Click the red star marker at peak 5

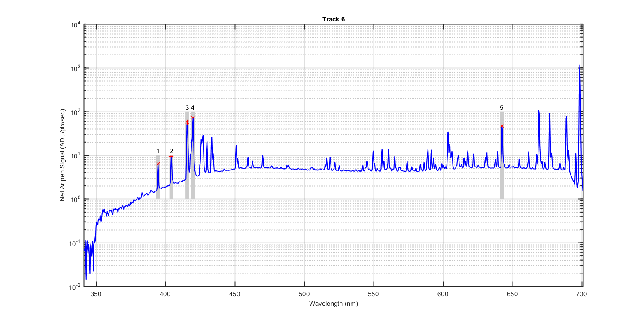(502, 126)
